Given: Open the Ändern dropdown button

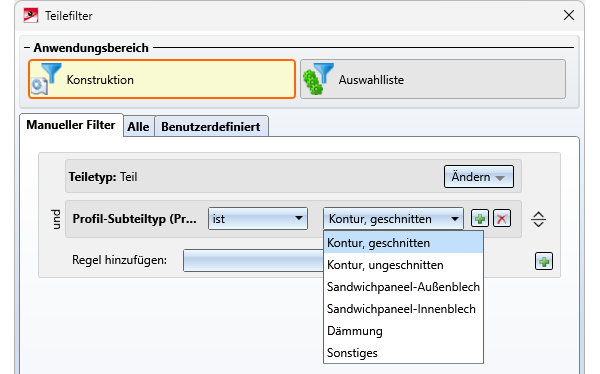Looking at the screenshot, I should (479, 176).
